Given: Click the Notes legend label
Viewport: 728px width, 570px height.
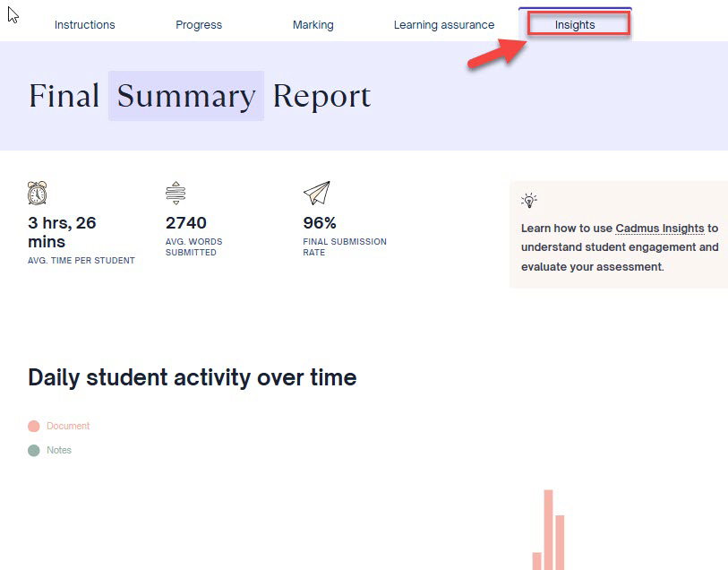Looking at the screenshot, I should click(x=59, y=450).
